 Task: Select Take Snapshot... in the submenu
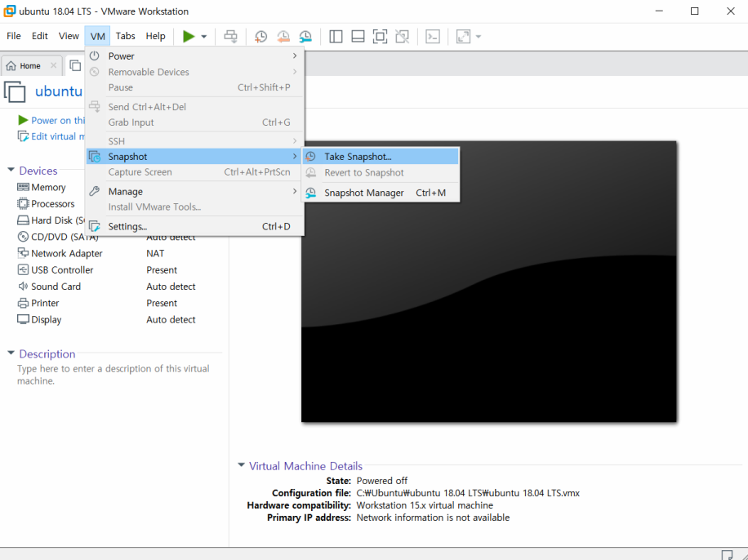point(381,157)
